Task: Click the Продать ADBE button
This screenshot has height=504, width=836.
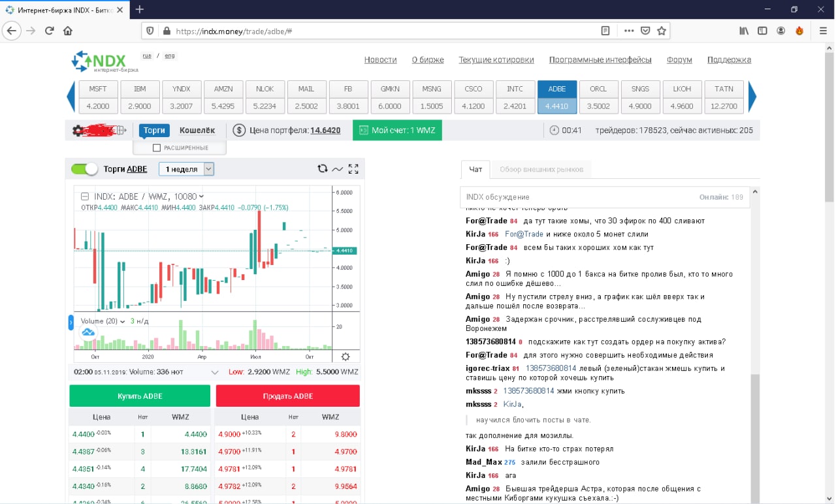Action: [x=287, y=396]
